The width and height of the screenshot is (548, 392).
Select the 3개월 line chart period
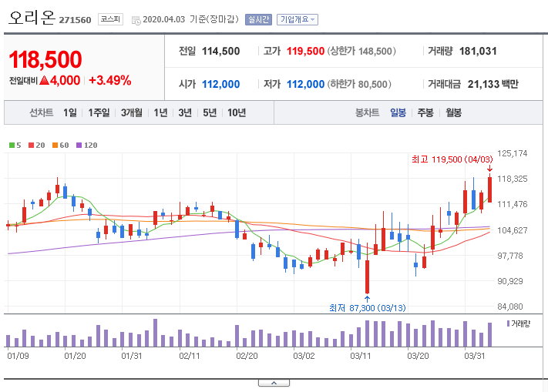(x=132, y=112)
